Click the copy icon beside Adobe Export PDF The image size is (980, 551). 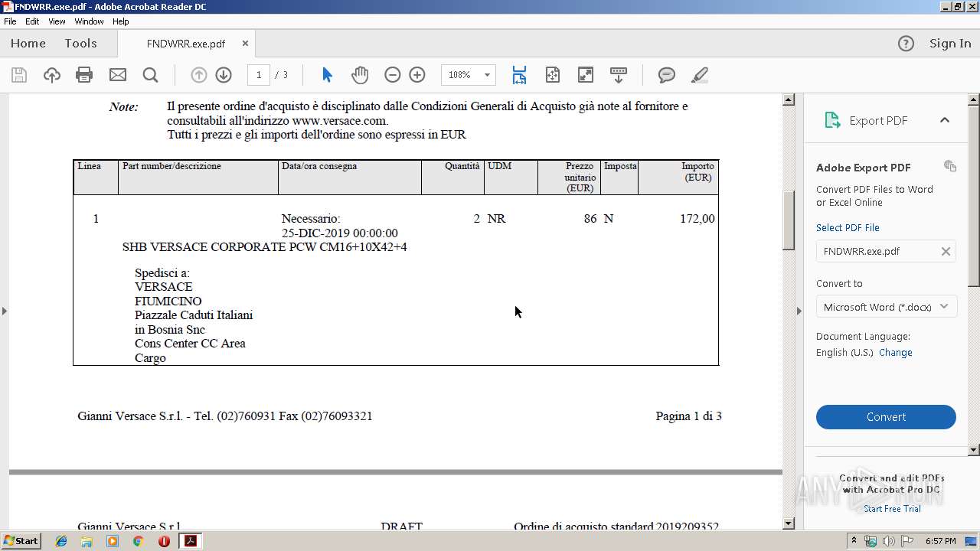click(950, 166)
